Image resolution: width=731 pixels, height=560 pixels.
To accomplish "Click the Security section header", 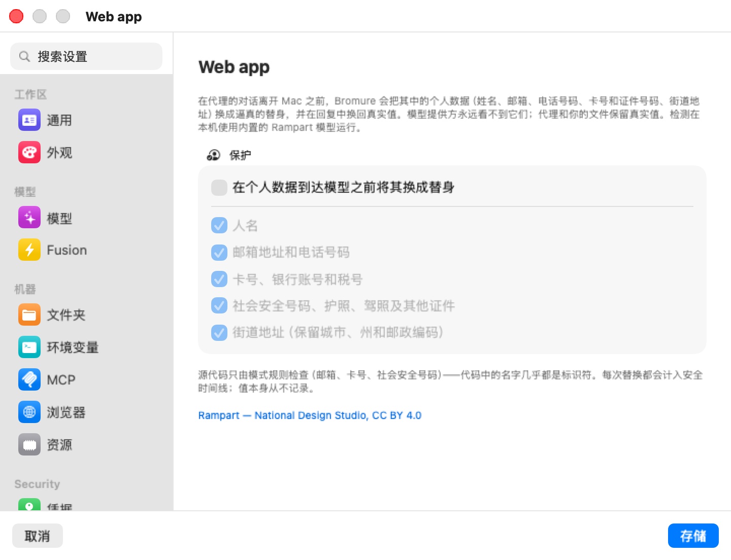I will tap(37, 484).
